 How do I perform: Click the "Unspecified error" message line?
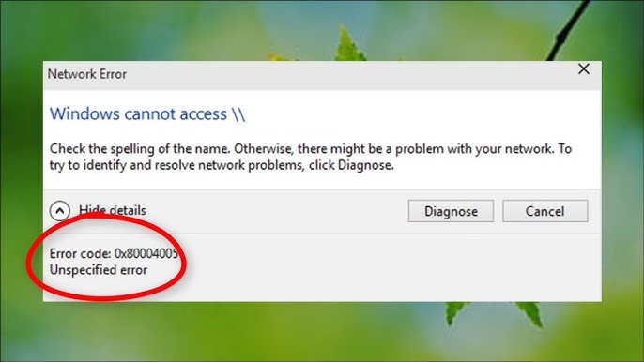point(99,270)
